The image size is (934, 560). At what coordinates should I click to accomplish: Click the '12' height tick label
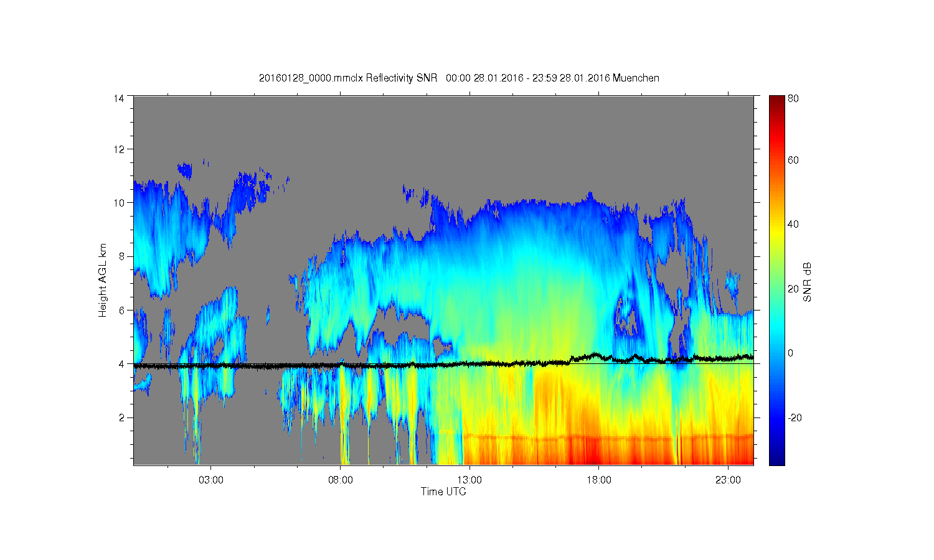(x=119, y=149)
